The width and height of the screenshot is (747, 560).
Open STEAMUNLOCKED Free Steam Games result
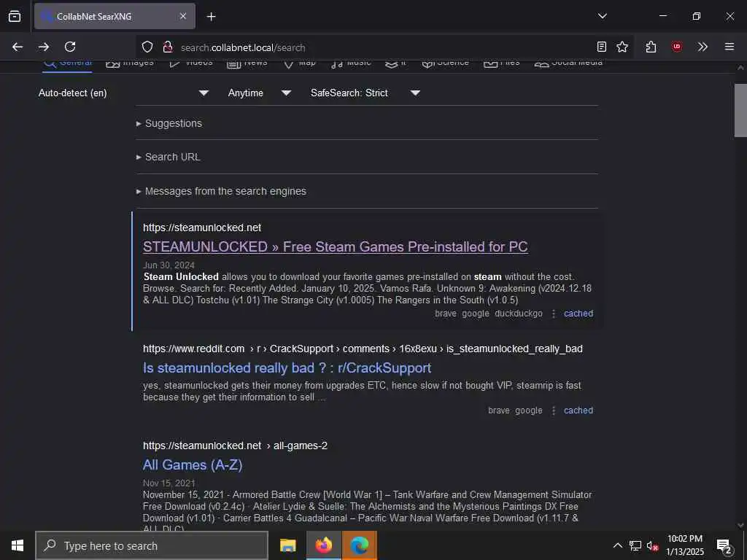tap(336, 246)
